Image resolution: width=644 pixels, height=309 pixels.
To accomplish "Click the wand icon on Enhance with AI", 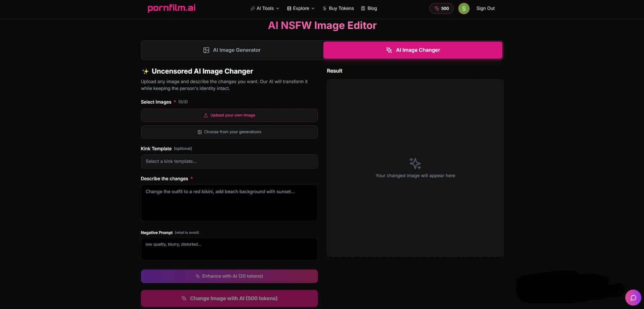I will [198, 276].
